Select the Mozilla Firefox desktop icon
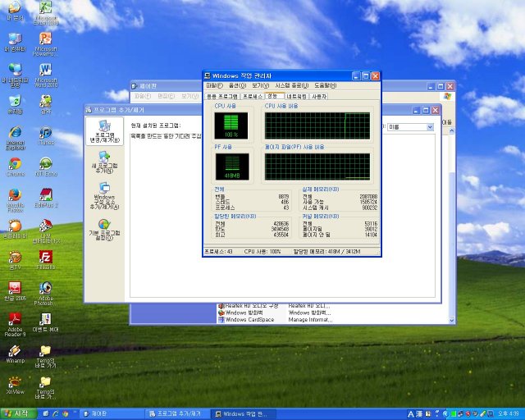This screenshot has width=525, height=420. point(15,200)
